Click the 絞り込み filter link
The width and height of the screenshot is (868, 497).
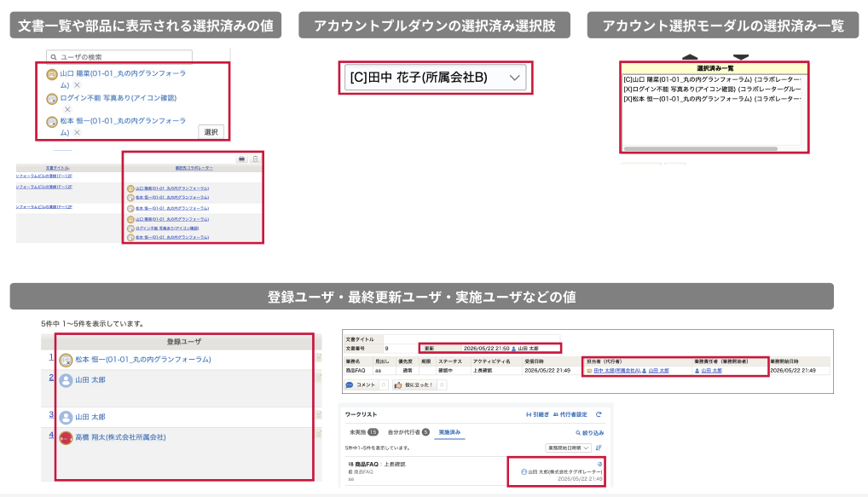(589, 433)
